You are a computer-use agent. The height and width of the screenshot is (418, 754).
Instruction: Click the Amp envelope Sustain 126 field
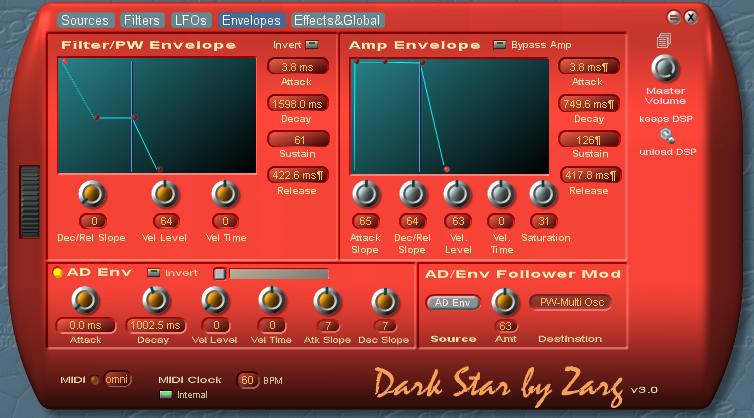coord(589,139)
